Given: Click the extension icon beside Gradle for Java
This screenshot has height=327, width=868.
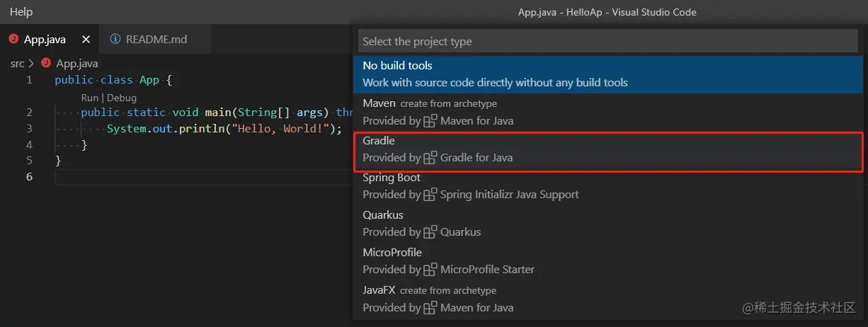Looking at the screenshot, I should [x=430, y=158].
